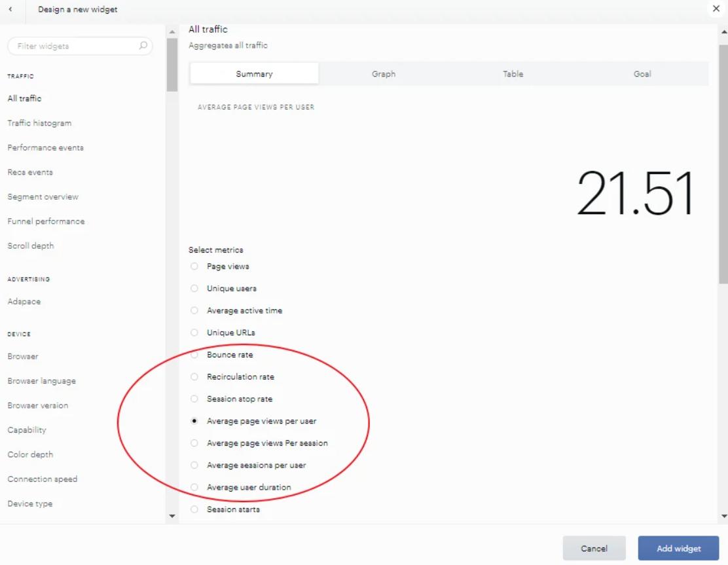Focus the Filter widgets input field
Viewport: 728px width, 565px height.
(x=80, y=46)
